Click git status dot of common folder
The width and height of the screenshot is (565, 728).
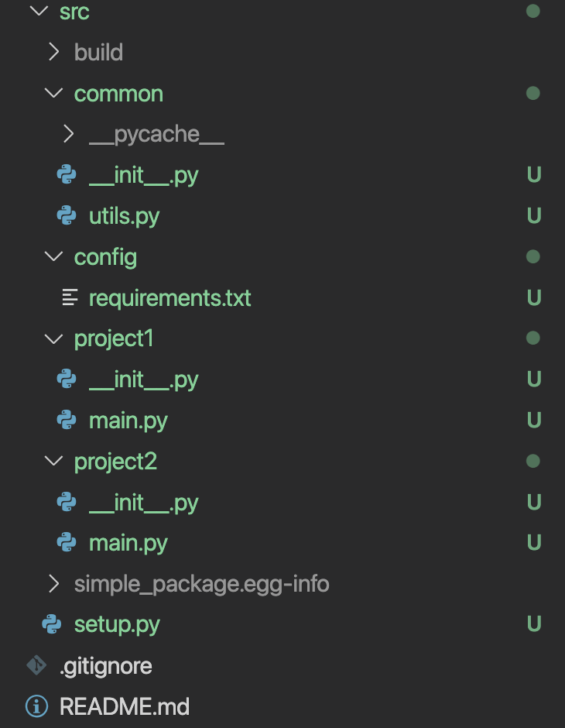533,93
